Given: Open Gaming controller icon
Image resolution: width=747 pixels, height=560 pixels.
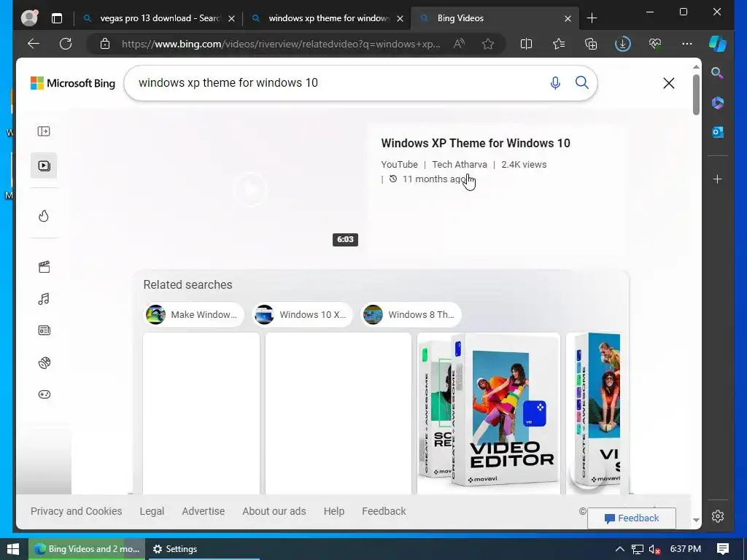Looking at the screenshot, I should coord(44,394).
